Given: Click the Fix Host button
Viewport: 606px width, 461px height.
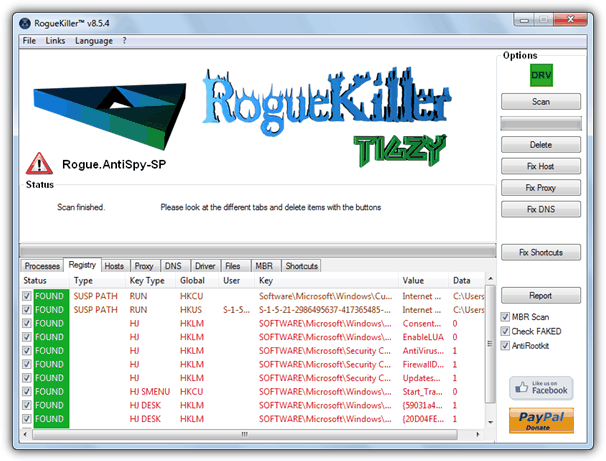Looking at the screenshot, I should click(x=541, y=166).
